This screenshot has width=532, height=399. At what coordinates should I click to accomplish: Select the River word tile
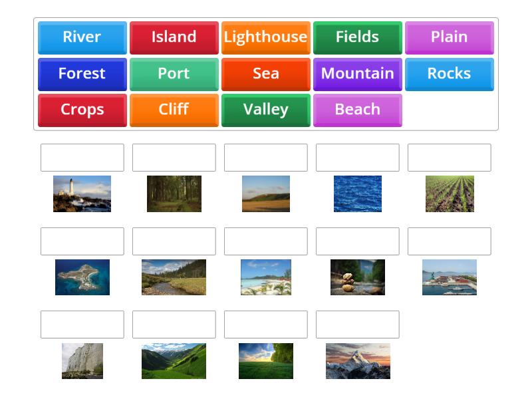(x=81, y=37)
